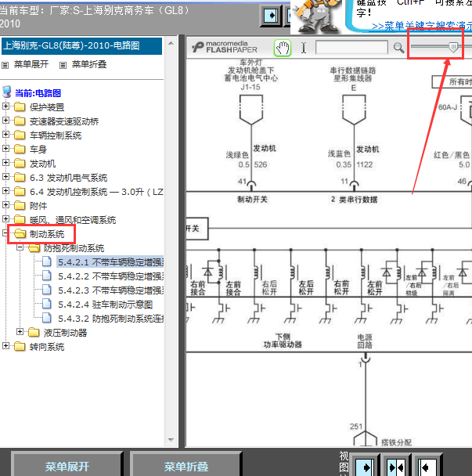
Task: Click the zoom slider handle in FlashPaper toolbar
Action: point(453,47)
